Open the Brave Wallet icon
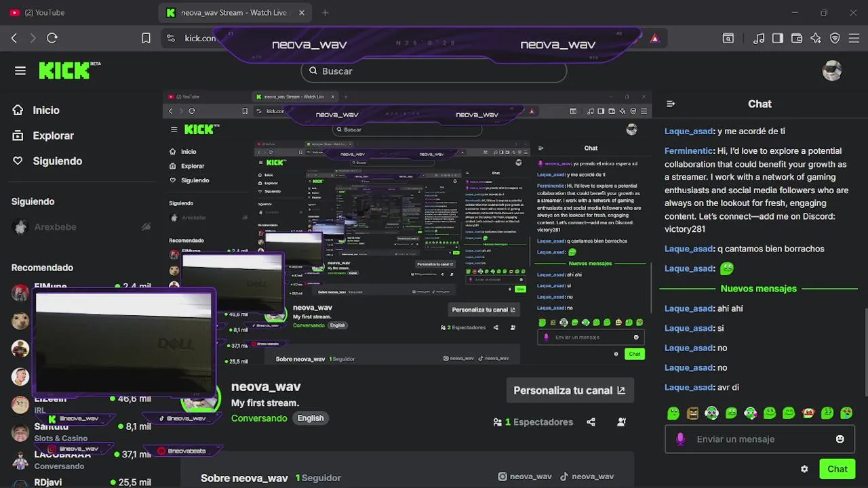The width and height of the screenshot is (868, 488). coord(797,39)
